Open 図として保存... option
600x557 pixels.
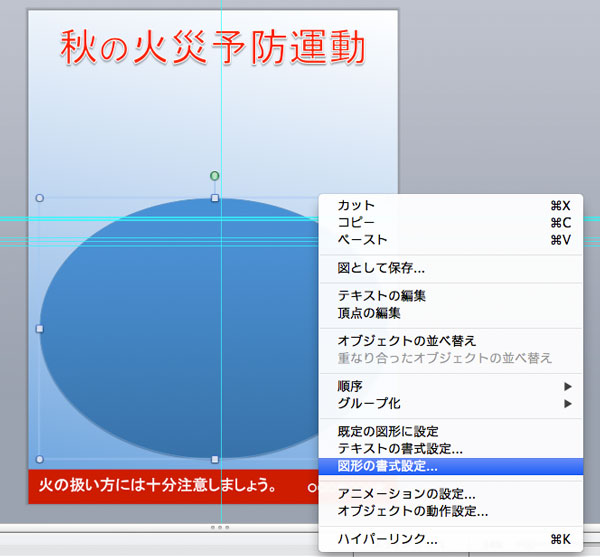pyautogui.click(x=381, y=267)
